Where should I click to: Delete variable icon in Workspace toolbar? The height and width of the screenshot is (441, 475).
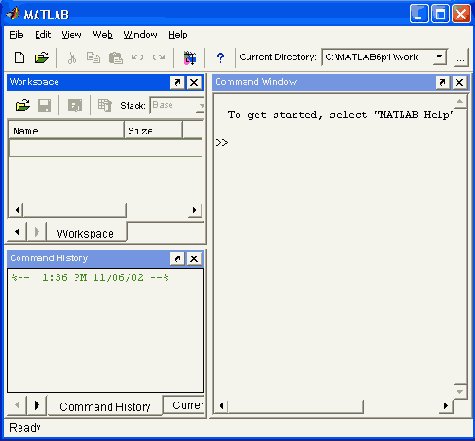pos(105,105)
